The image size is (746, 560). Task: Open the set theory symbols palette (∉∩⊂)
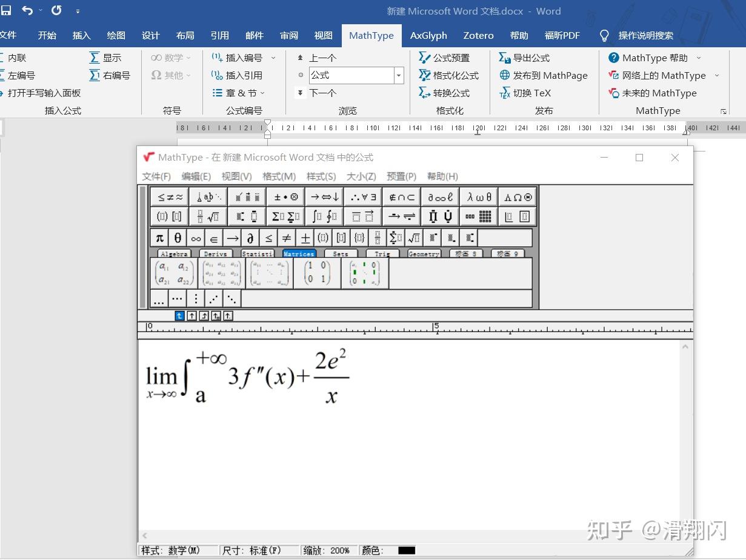(x=402, y=197)
